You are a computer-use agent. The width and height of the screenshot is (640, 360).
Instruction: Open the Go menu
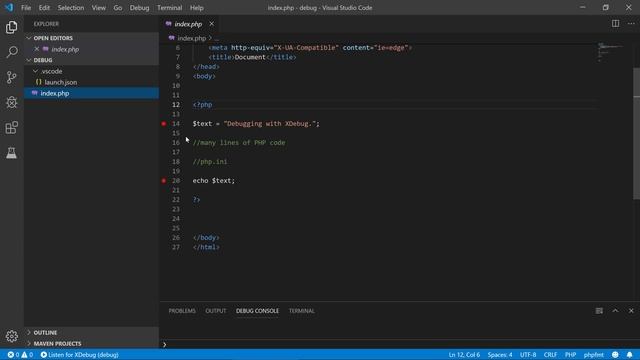click(118, 8)
